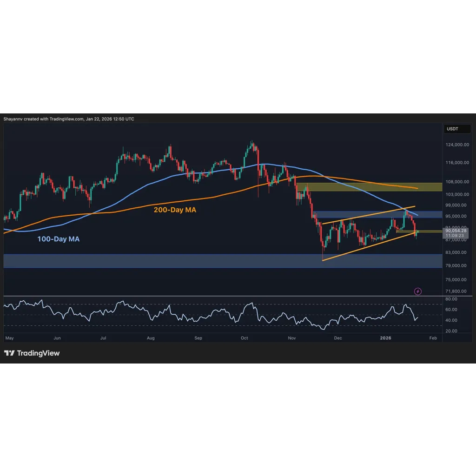This screenshot has height=476, width=476.
Task: Click the 83,000.00 price axis label
Action: click(456, 252)
